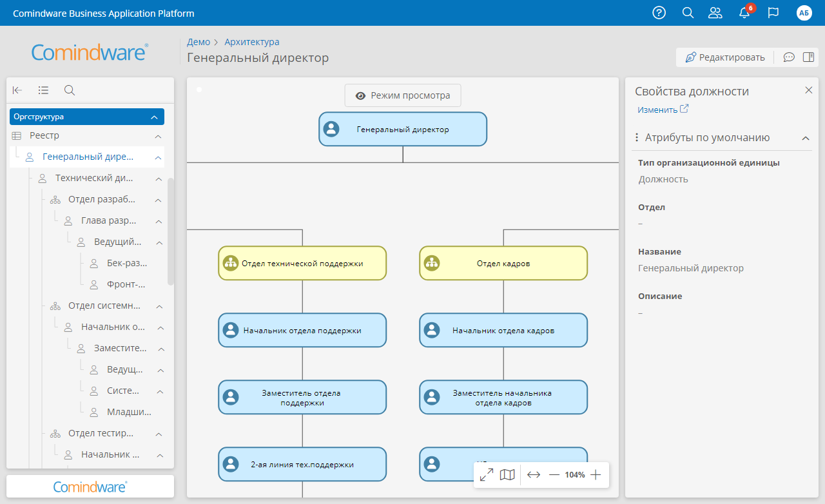
Task: Click the list view icon in navigation
Action: pyautogui.click(x=43, y=90)
